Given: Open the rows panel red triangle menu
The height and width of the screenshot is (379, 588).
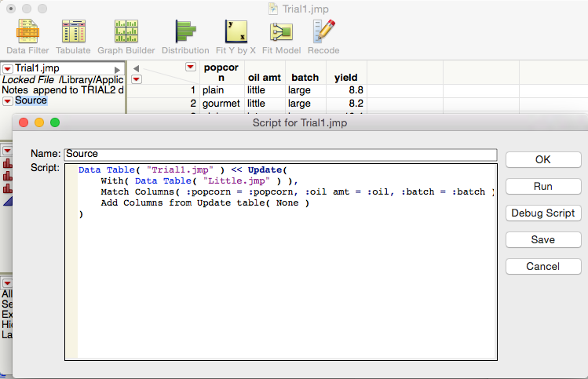Looking at the screenshot, I should [7, 283].
